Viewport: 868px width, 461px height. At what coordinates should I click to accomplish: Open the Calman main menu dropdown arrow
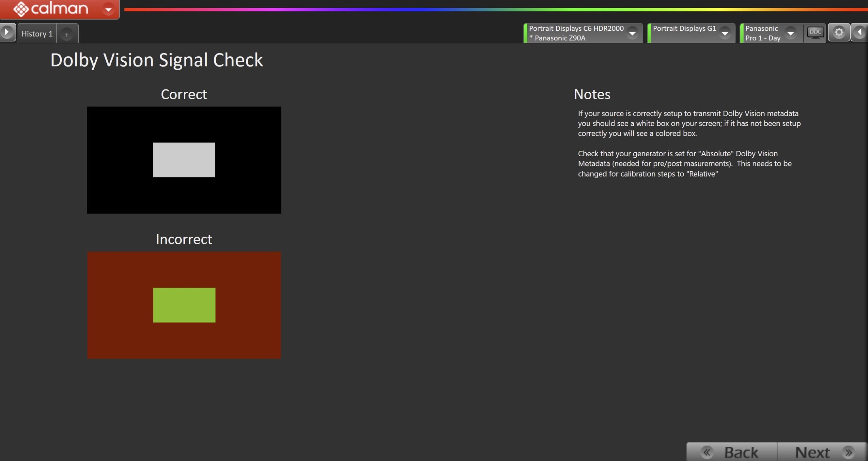coord(108,9)
